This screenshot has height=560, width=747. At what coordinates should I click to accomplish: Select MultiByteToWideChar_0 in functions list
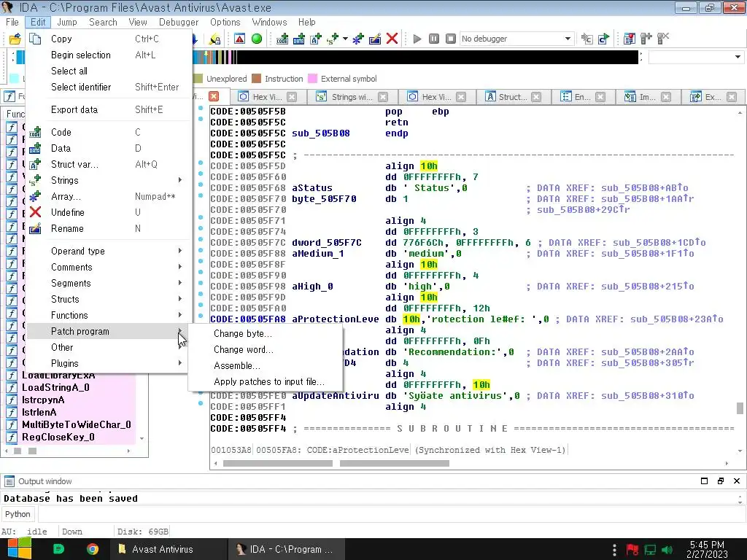[76, 425]
